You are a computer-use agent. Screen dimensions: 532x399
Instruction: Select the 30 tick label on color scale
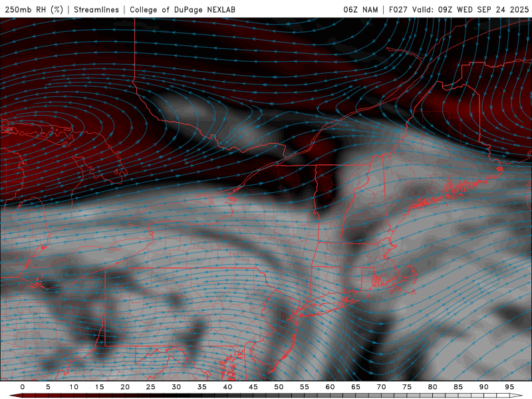[x=176, y=387]
